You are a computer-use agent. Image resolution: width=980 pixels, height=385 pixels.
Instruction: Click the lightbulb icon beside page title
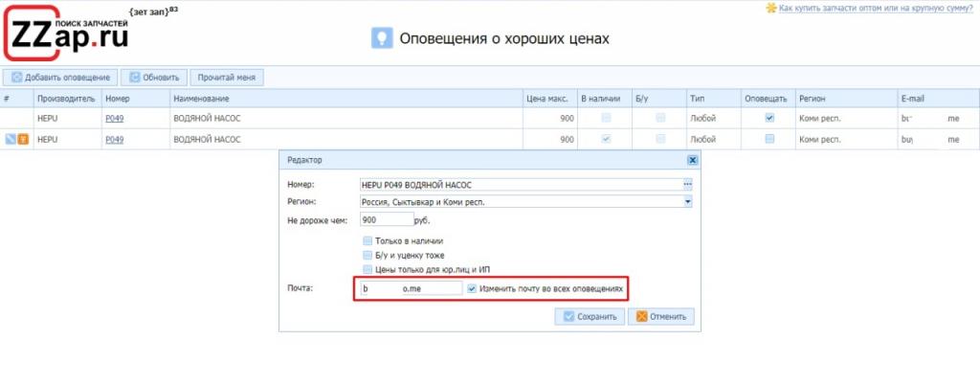pyautogui.click(x=382, y=38)
